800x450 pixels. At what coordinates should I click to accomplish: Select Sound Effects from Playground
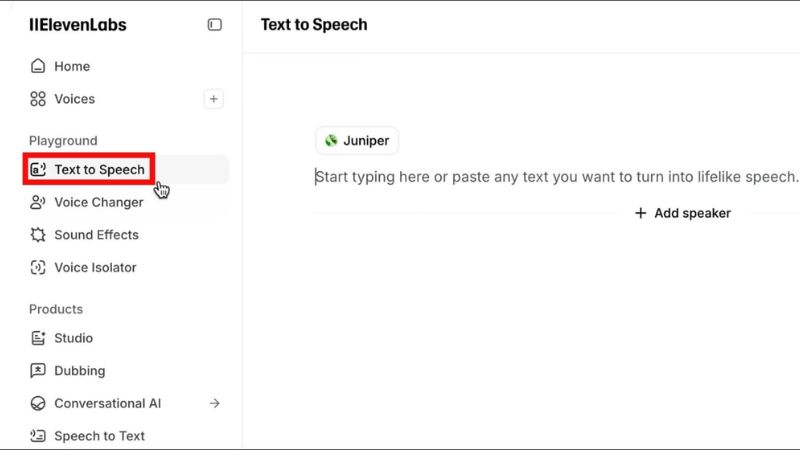[96, 235]
